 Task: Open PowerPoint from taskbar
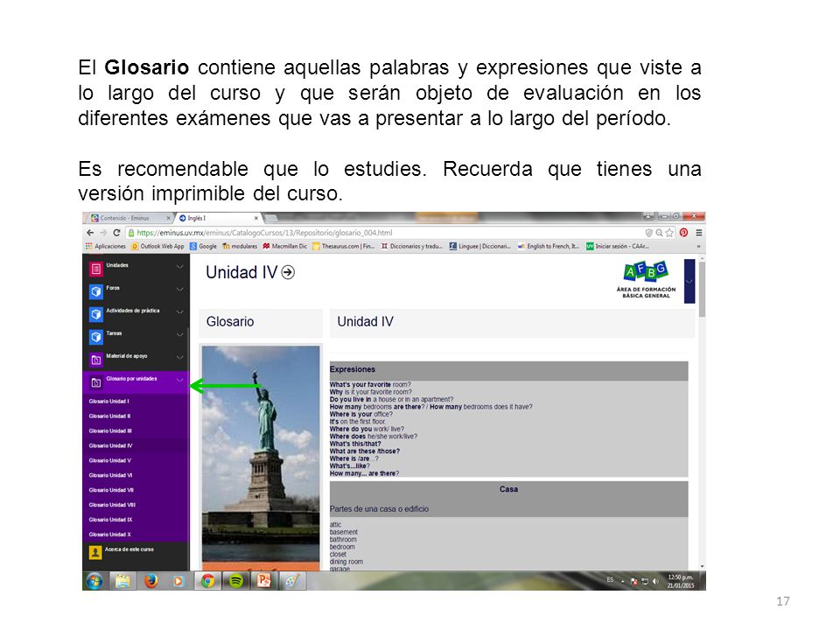click(x=264, y=581)
